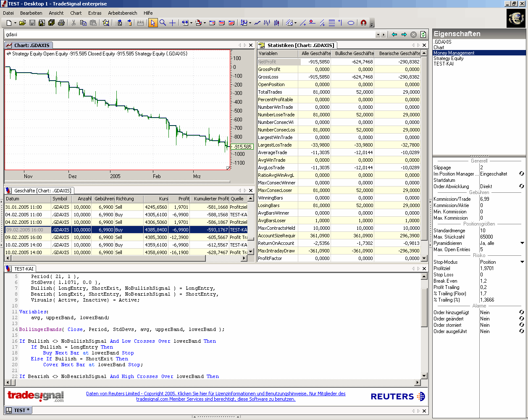Image resolution: width=528 pixels, height=420 pixels.
Task: Close the Chart: .GDAXIS panel
Action: click(251, 45)
